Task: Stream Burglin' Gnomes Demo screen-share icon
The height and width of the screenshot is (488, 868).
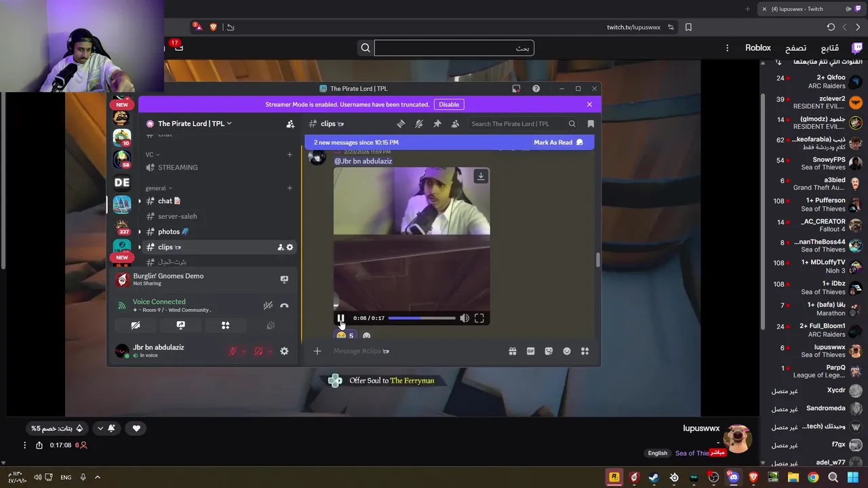Action: click(x=284, y=279)
